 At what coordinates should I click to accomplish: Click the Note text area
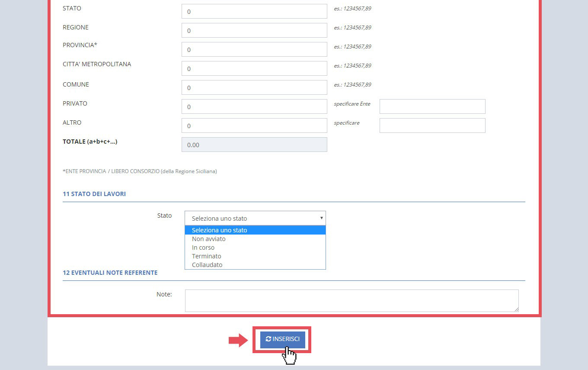tap(351, 300)
